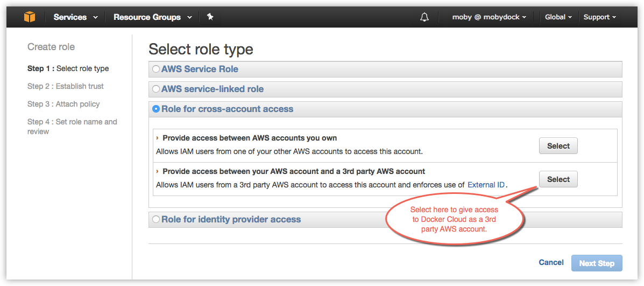Screen dimensions: 644x286
Task: Open the moby @ mobydock account menu
Action: [x=489, y=17]
